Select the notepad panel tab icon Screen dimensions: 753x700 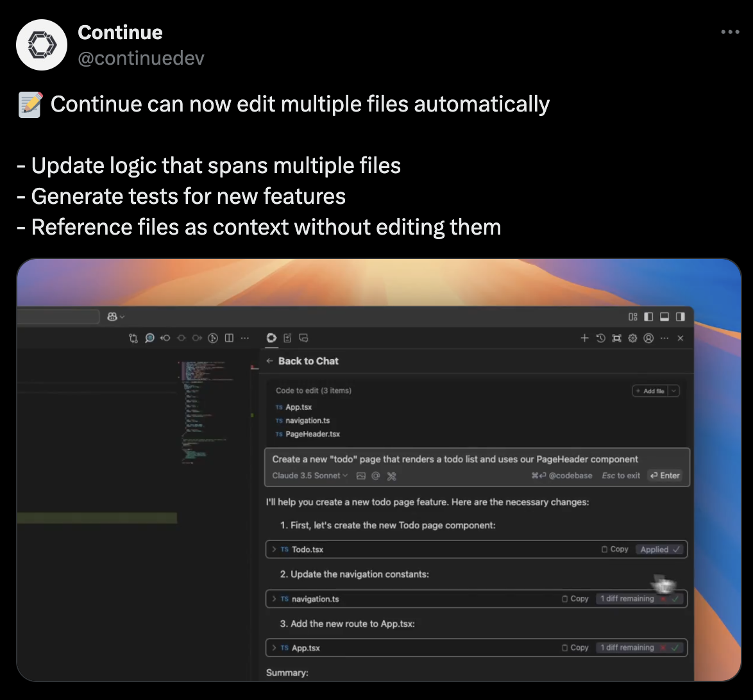point(287,338)
